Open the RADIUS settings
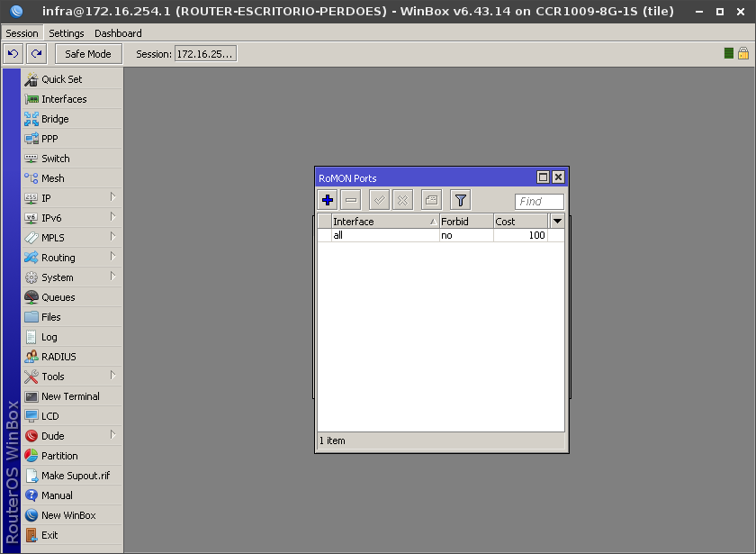Viewport: 756px width, 554px height. (x=72, y=357)
